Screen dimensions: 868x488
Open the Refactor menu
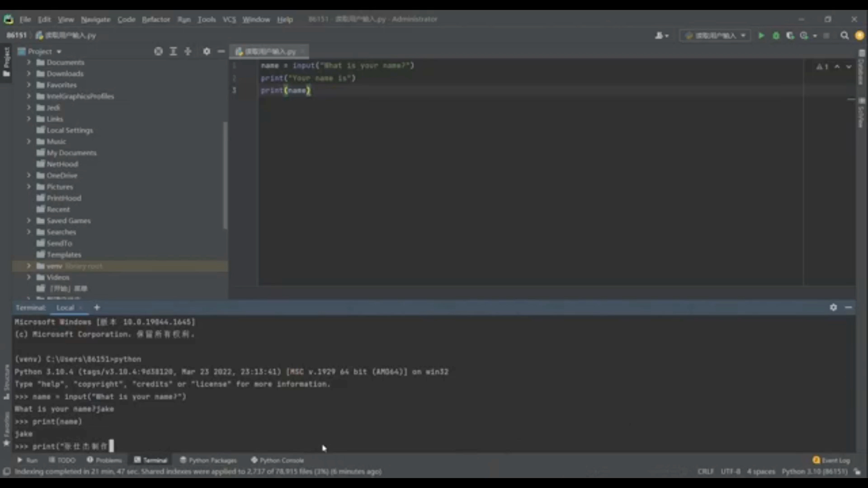(x=156, y=19)
